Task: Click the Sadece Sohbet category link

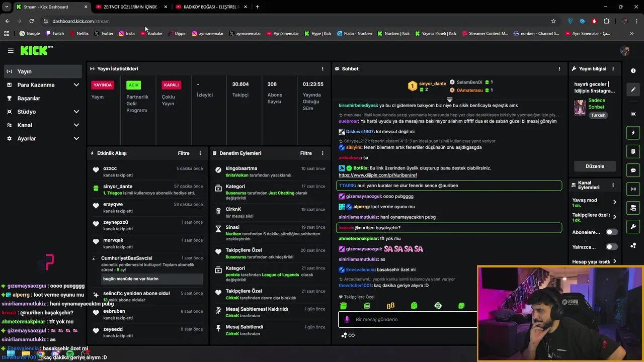Action: pyautogui.click(x=597, y=104)
